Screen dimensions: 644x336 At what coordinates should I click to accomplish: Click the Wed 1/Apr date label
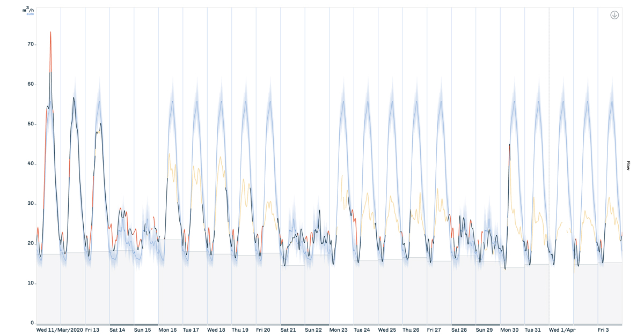coord(562,330)
